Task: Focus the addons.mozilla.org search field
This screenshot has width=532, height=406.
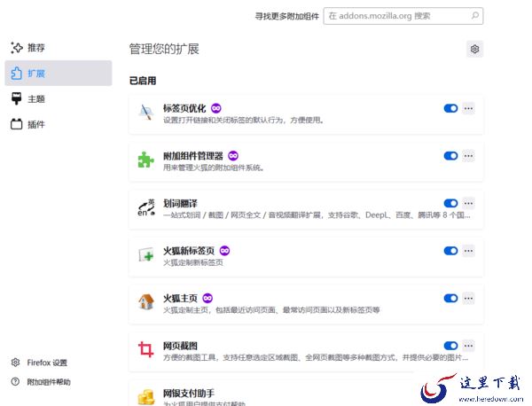Action: point(403,16)
